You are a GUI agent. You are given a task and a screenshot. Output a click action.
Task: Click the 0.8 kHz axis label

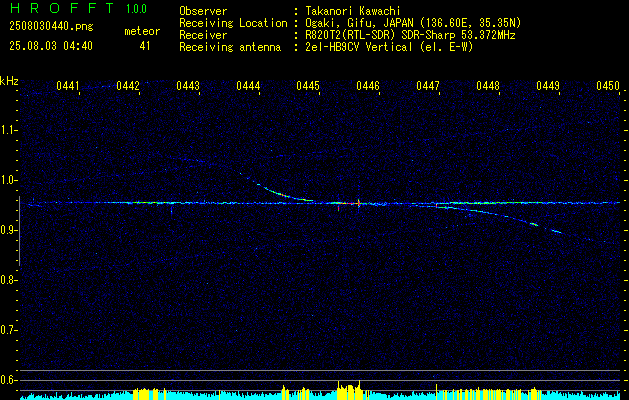point(8,280)
